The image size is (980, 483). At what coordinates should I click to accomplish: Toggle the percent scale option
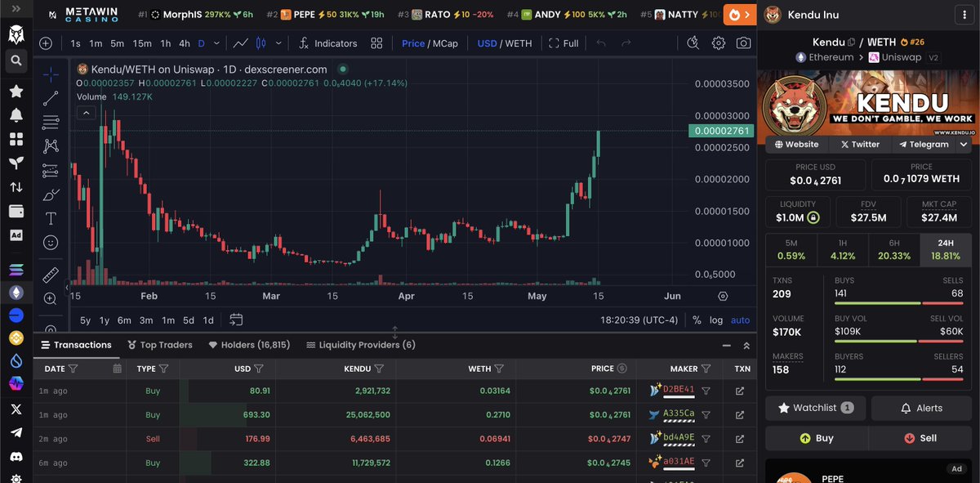[x=697, y=320]
